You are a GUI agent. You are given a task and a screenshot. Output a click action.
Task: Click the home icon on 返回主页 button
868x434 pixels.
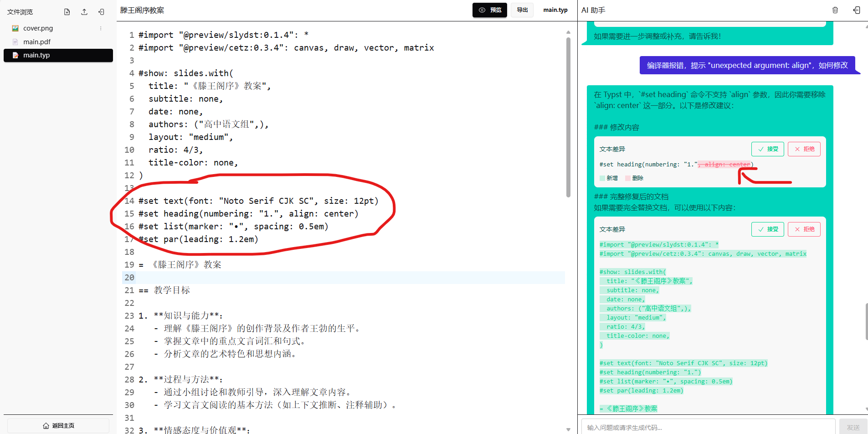pos(46,425)
